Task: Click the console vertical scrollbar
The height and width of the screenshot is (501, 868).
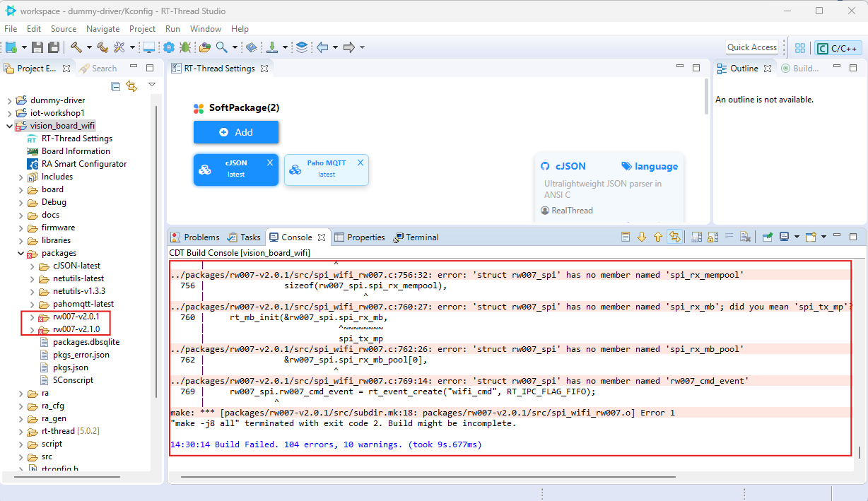Action: [860, 452]
